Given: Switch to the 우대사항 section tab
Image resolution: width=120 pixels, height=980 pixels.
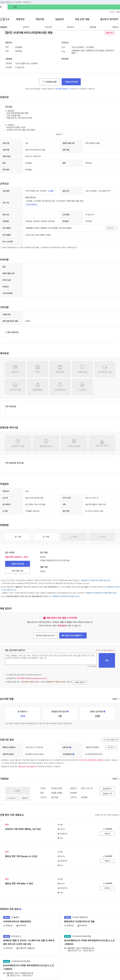Looking at the screenshot, I should [x=48, y=27].
